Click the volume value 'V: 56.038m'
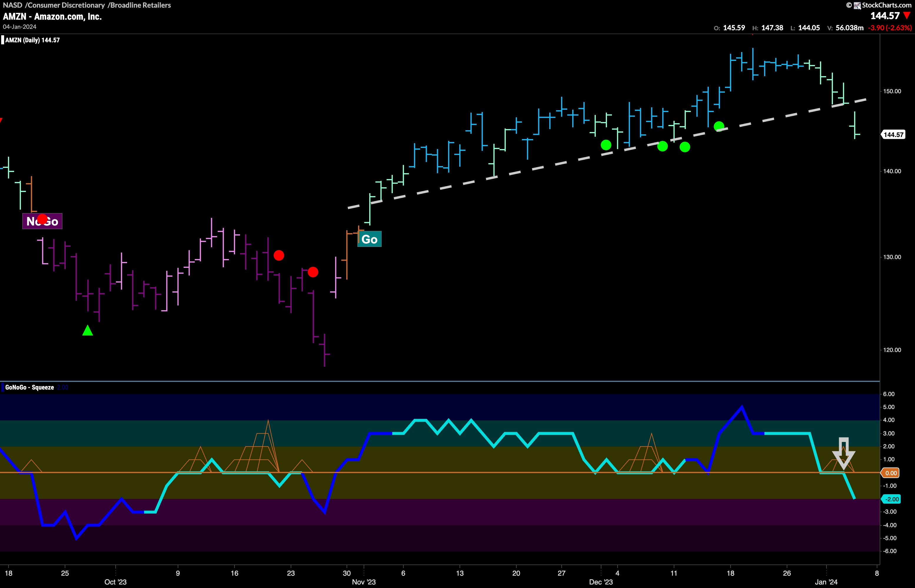915x588 pixels. click(845, 28)
